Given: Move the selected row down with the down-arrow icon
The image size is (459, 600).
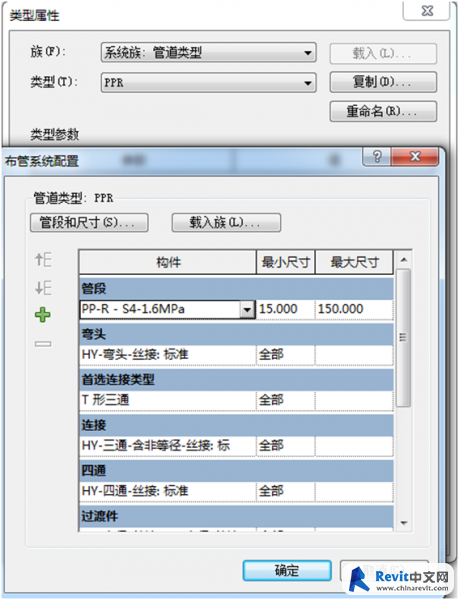Looking at the screenshot, I should (43, 288).
